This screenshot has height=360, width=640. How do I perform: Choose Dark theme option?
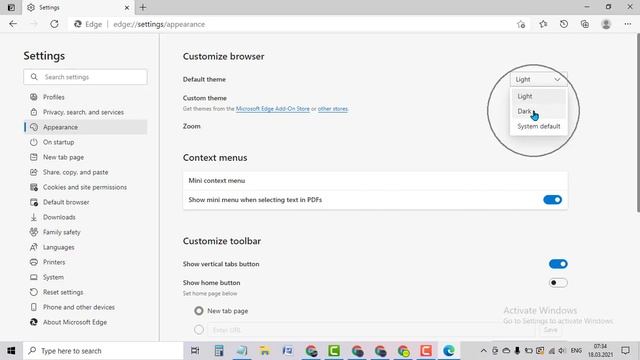pyautogui.click(x=539, y=111)
